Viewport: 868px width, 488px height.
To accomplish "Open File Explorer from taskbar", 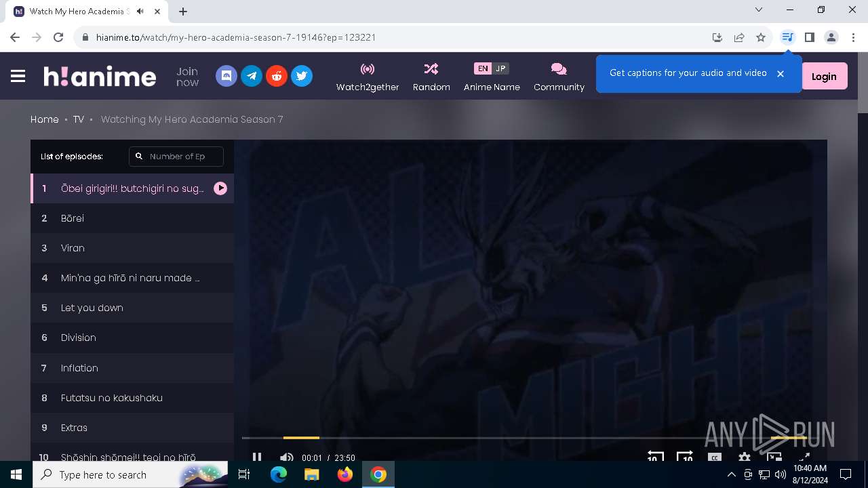I will tap(311, 474).
